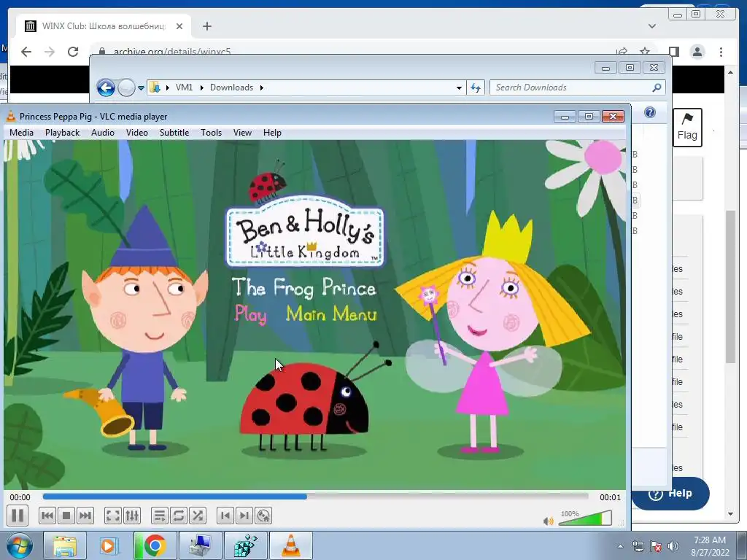Toggle the VLC playlist view
Viewport: 747px width, 560px height.
click(x=160, y=516)
